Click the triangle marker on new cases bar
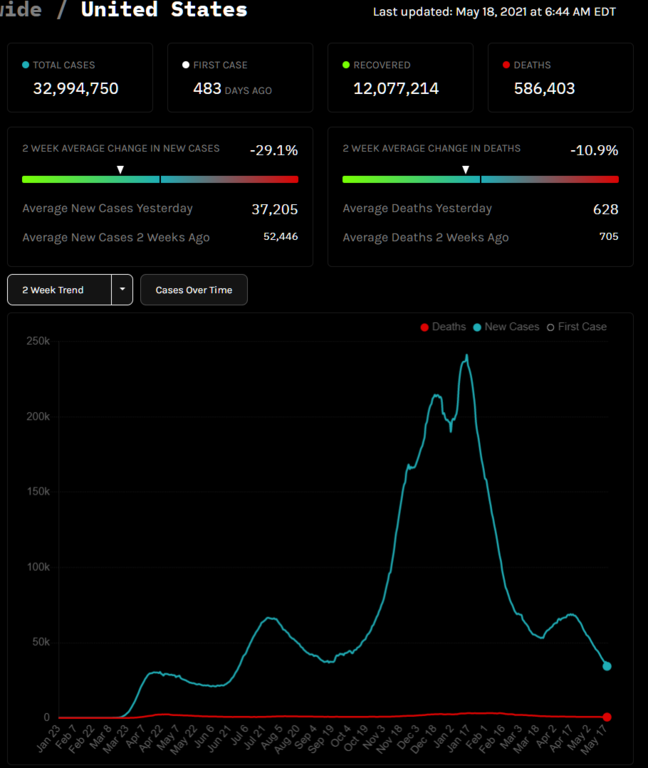648x768 pixels. click(121, 170)
